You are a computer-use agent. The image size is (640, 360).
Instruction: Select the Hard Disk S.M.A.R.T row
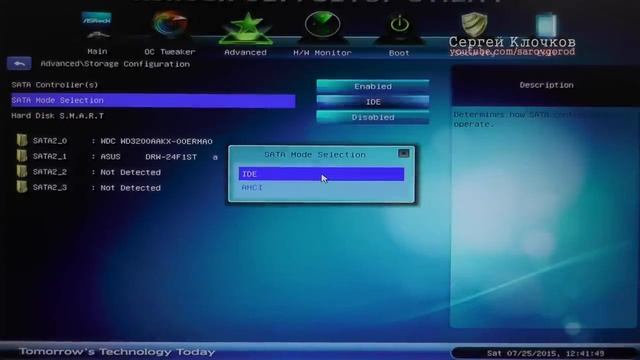click(x=153, y=116)
